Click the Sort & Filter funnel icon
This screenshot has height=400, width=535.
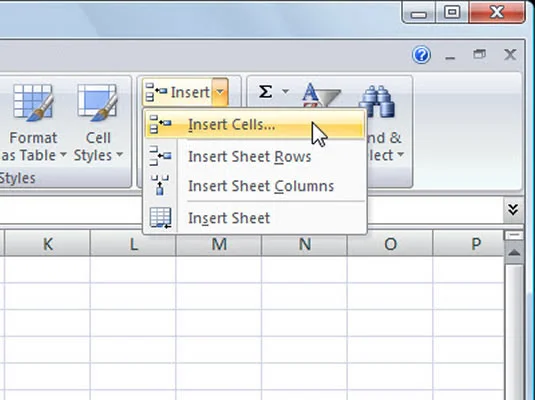[321, 96]
